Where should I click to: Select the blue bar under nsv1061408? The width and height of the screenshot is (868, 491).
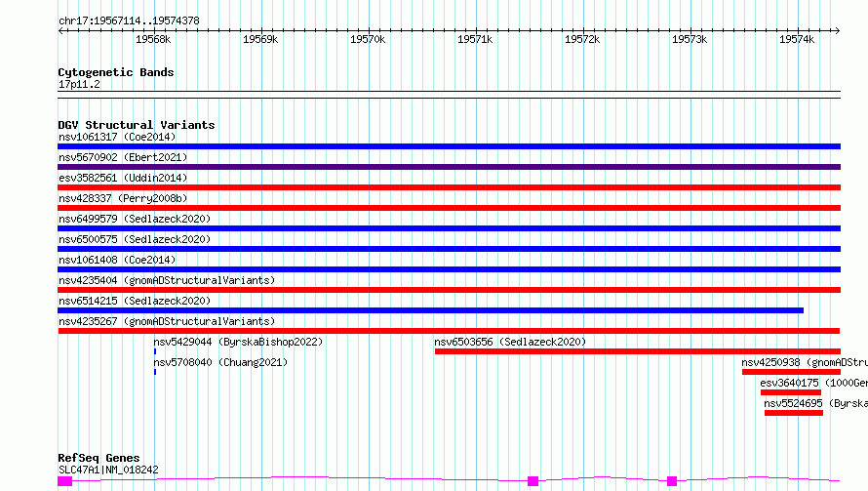pos(449,269)
